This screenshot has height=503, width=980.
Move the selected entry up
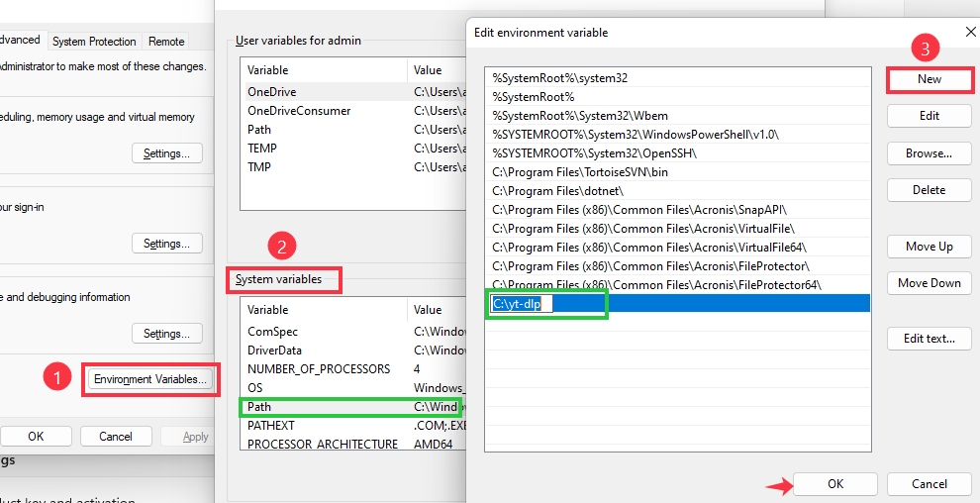[x=929, y=247]
